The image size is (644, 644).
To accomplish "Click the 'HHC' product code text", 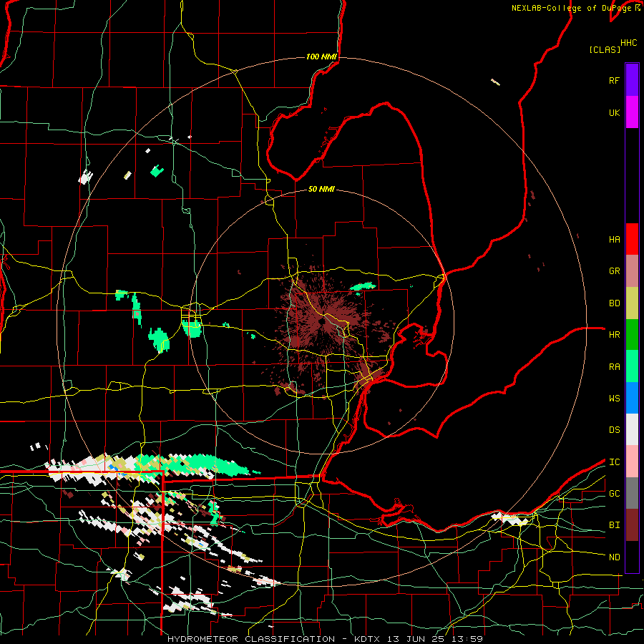I will click(629, 43).
